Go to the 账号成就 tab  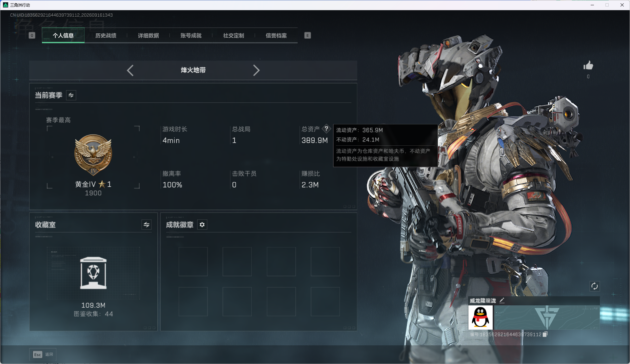pyautogui.click(x=191, y=35)
